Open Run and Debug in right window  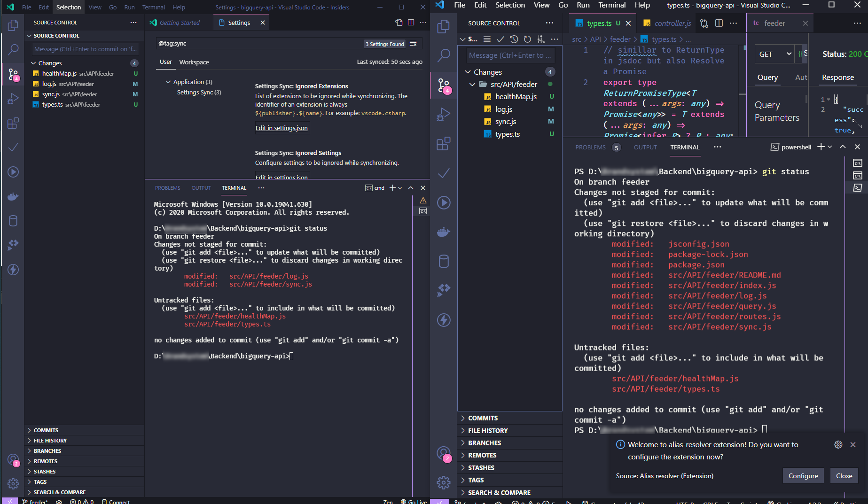click(444, 115)
